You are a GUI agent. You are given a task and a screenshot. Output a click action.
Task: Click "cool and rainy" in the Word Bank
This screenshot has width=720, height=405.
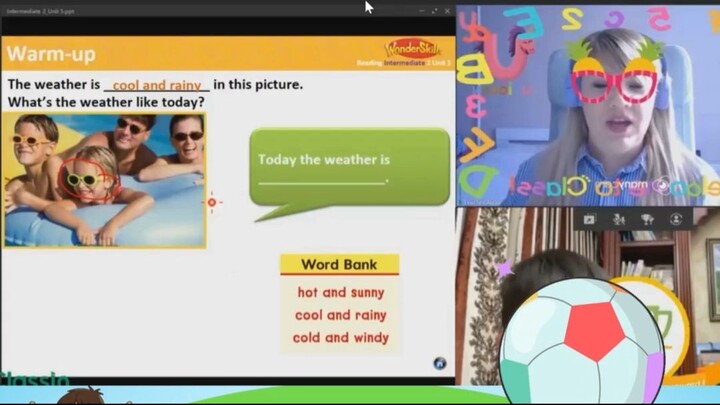(x=341, y=315)
